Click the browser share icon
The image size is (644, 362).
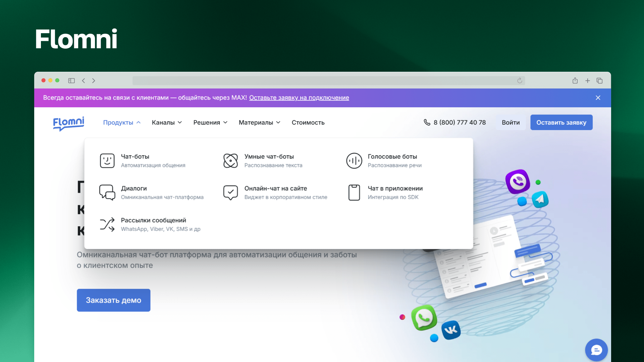point(575,80)
